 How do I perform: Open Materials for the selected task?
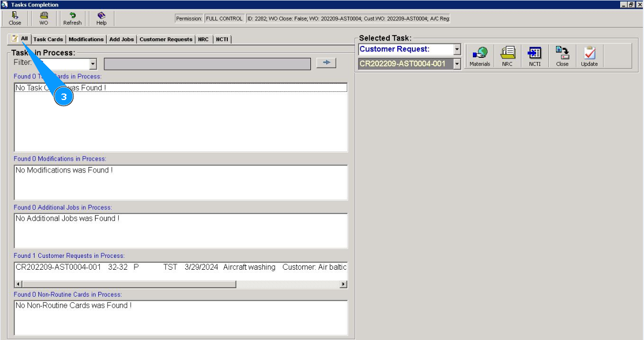[x=480, y=56]
